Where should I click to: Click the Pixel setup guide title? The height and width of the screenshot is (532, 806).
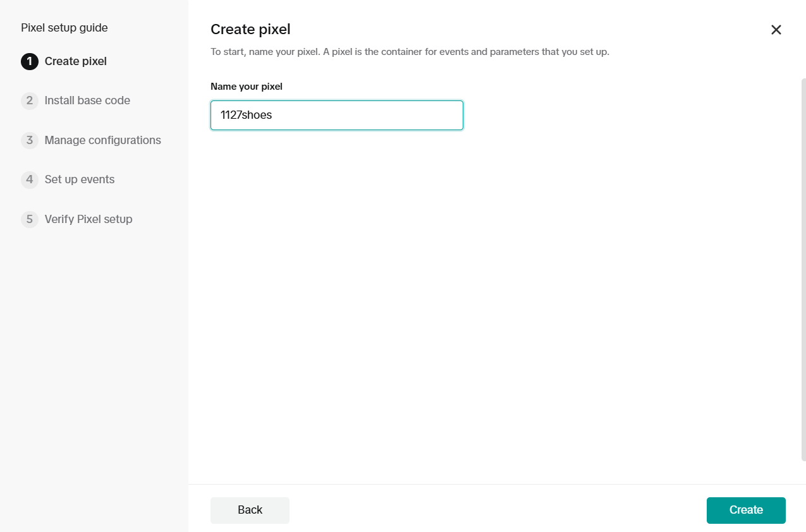click(x=64, y=28)
